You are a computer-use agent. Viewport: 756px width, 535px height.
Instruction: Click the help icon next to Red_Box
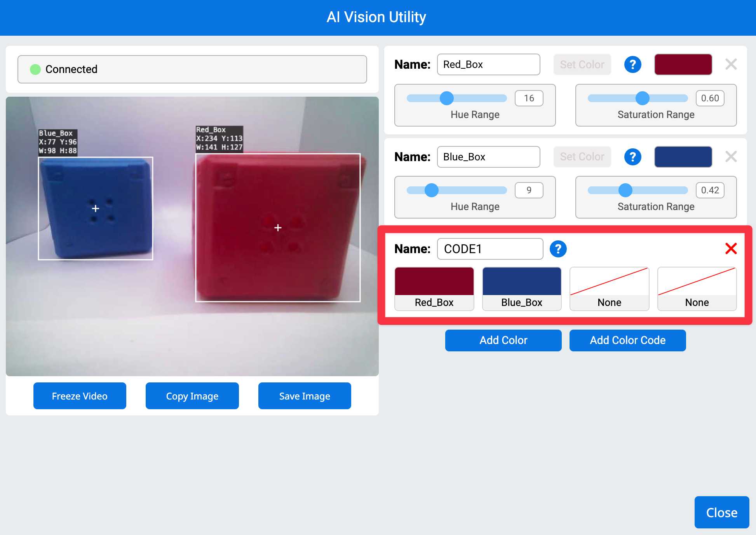(632, 64)
